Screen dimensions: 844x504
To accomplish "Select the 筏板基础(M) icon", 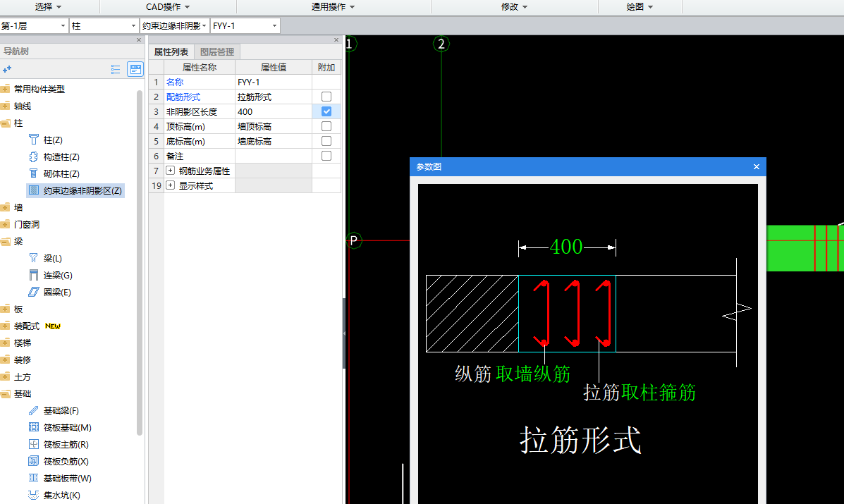I will (33, 428).
